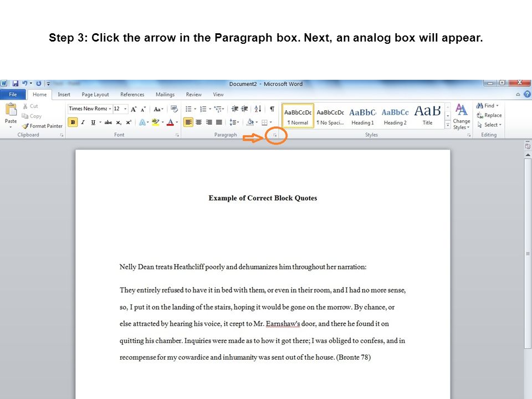Open the Font dialog box launcher
The height and width of the screenshot is (399, 532).
pos(177,135)
